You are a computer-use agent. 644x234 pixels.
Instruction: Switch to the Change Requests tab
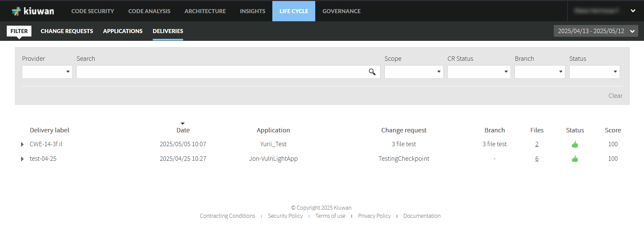pyautogui.click(x=67, y=31)
